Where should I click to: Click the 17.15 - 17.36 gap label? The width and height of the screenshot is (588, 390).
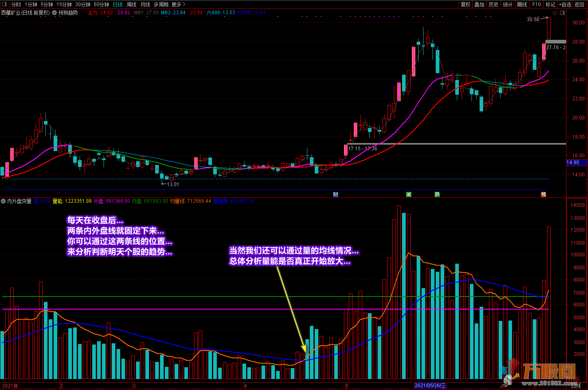tap(363, 149)
